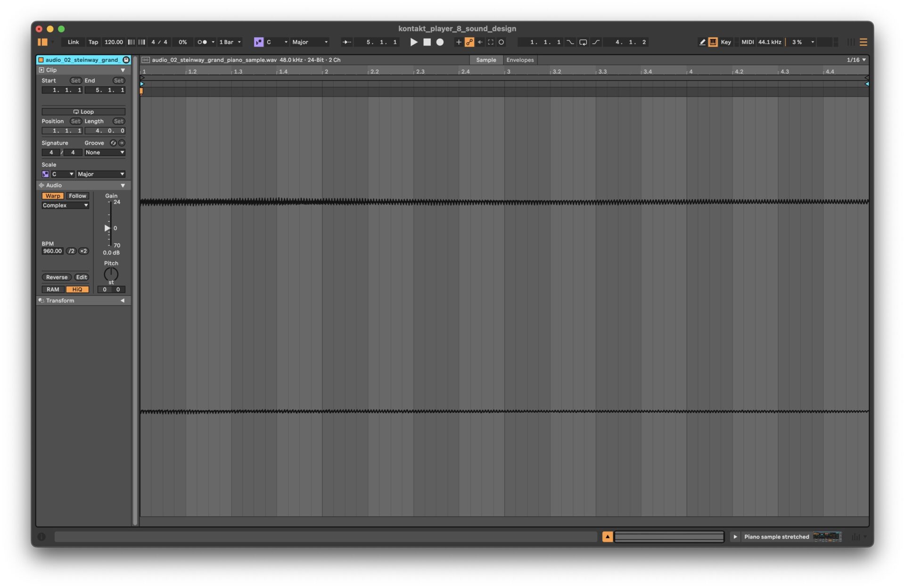
Task: Enable the Arrangement Loop switch icon
Action: tap(583, 42)
